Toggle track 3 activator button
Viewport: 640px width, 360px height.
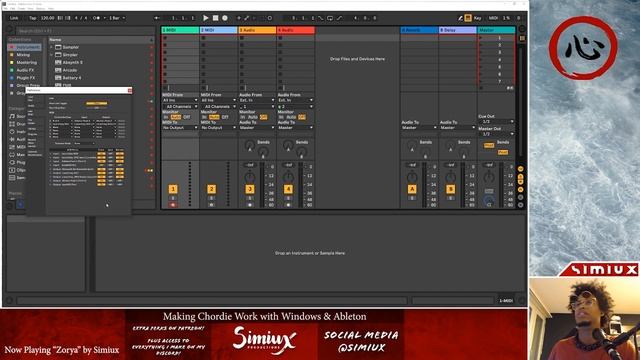point(249,189)
